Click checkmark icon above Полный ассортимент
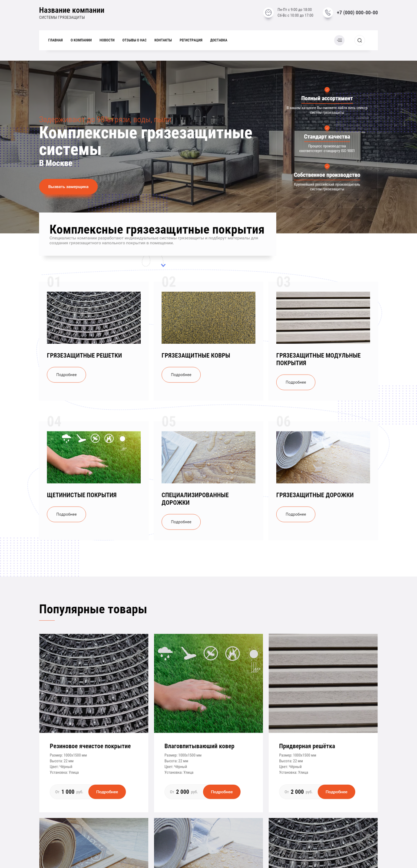The height and width of the screenshot is (868, 417). pos(327,89)
